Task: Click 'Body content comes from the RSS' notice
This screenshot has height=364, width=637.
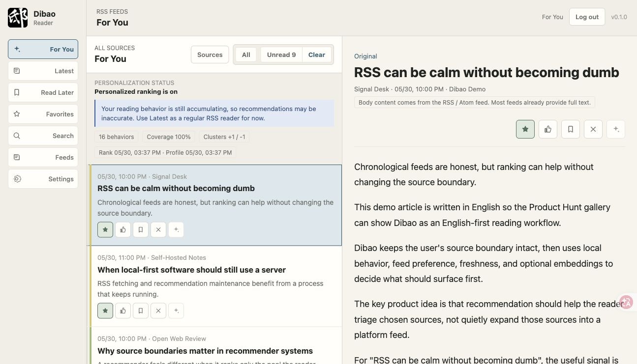Action: click(475, 103)
